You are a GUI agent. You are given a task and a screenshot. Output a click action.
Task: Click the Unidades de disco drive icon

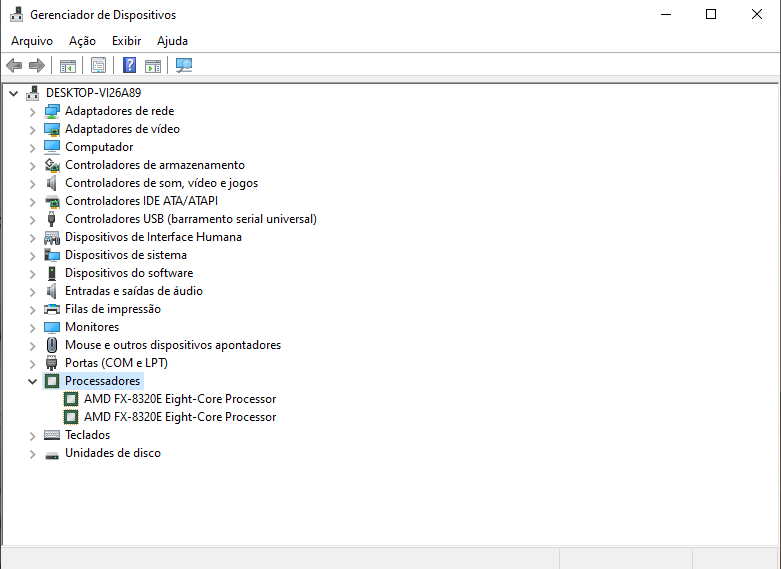[x=52, y=455]
